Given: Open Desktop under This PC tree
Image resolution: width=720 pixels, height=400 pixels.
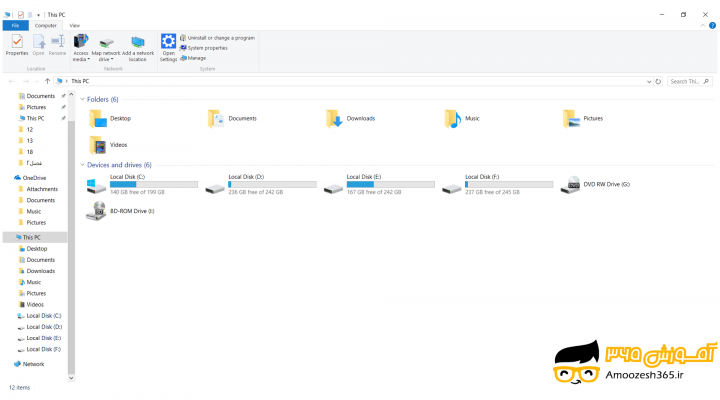Looking at the screenshot, I should pyautogui.click(x=37, y=248).
